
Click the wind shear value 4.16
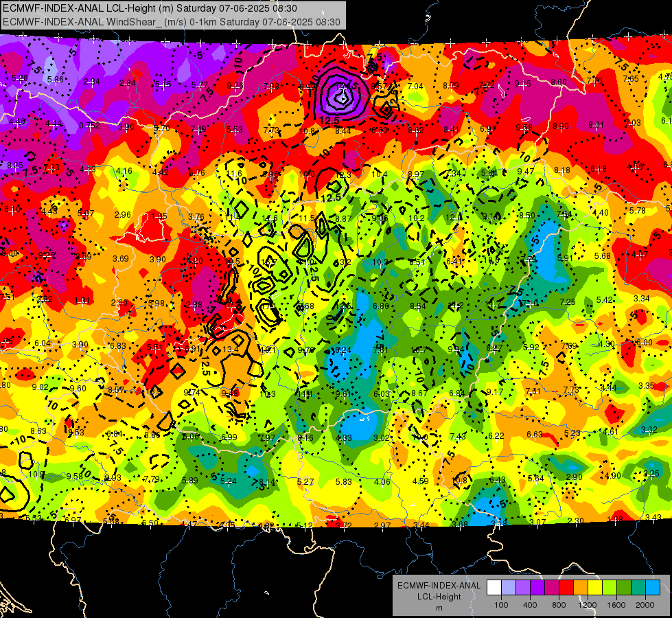[124, 171]
